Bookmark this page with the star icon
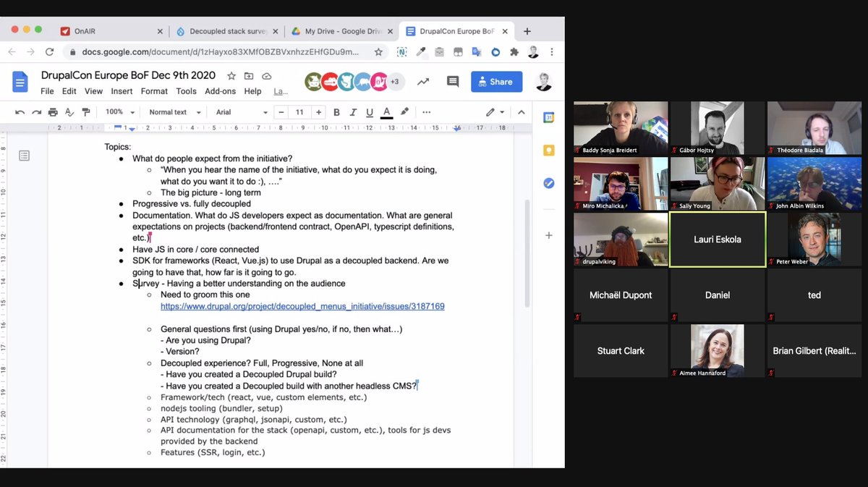The width and height of the screenshot is (868, 487). (378, 52)
